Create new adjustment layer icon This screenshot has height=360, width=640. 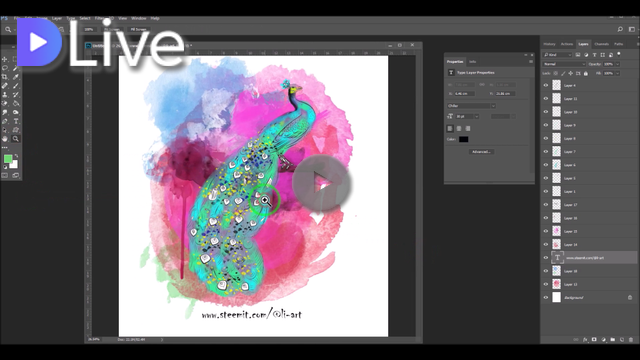603,340
